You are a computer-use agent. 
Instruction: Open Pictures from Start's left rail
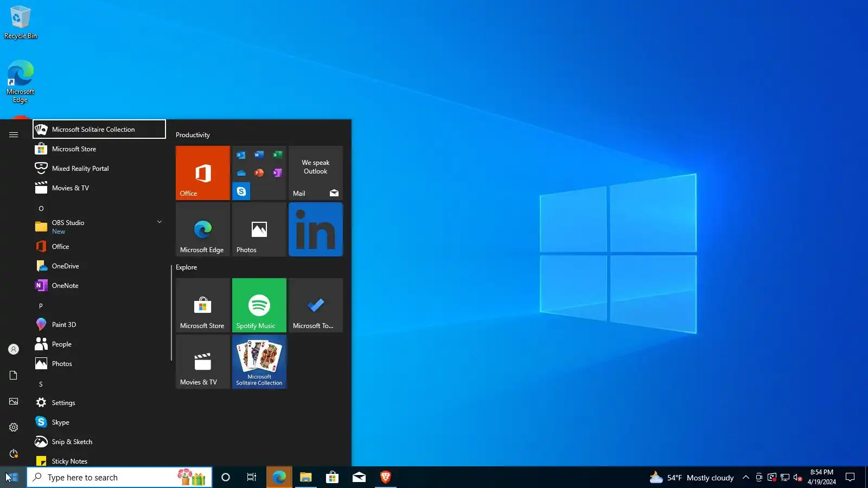[14, 401]
